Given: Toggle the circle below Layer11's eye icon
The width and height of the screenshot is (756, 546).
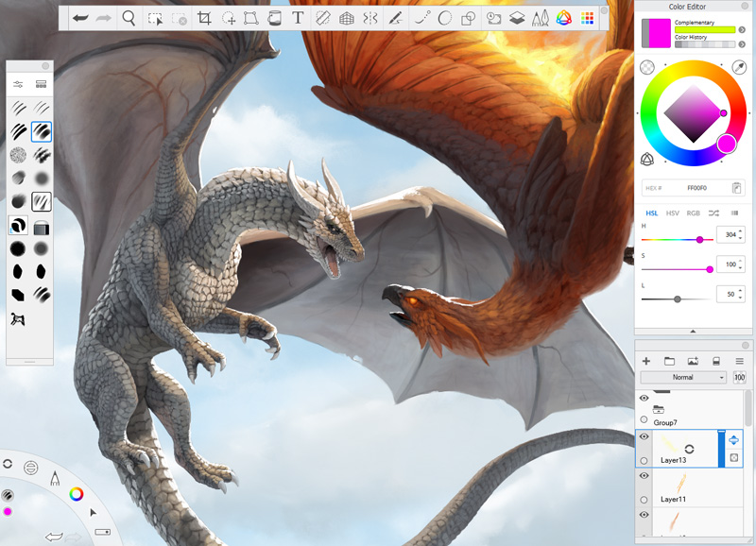Looking at the screenshot, I should tap(644, 500).
